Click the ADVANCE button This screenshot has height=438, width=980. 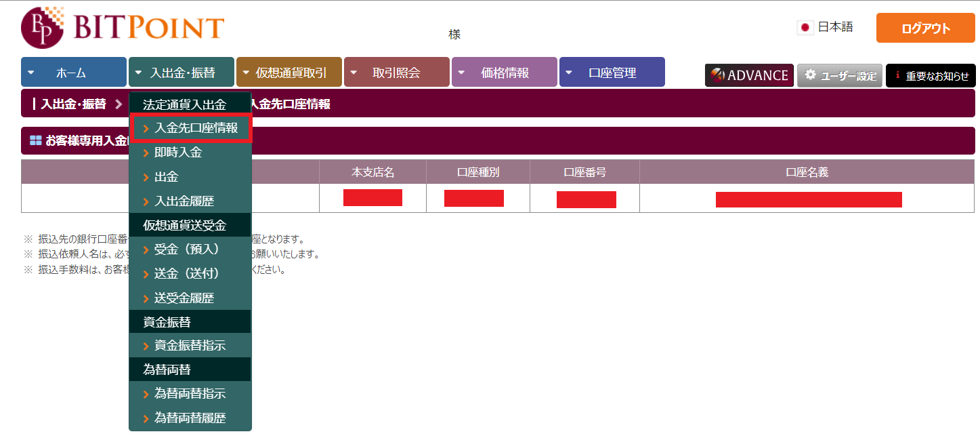click(750, 75)
